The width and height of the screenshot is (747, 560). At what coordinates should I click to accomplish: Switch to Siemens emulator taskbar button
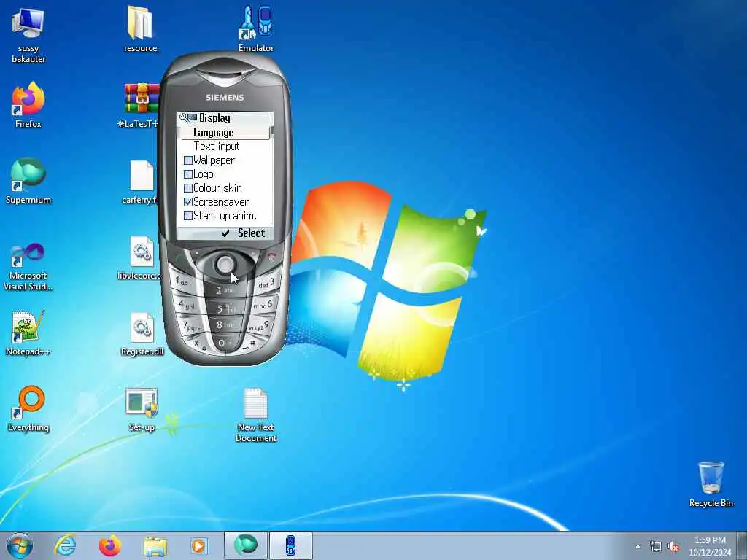[290, 545]
